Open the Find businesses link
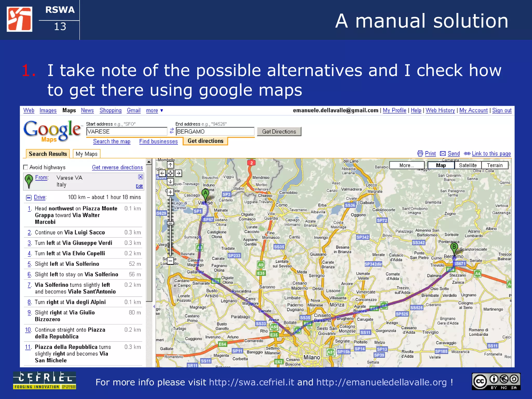Image resolution: width=532 pixels, height=399 pixels. tap(158, 141)
